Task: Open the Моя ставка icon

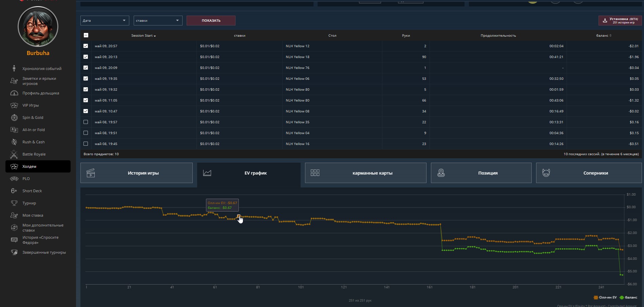Action: click(14, 215)
